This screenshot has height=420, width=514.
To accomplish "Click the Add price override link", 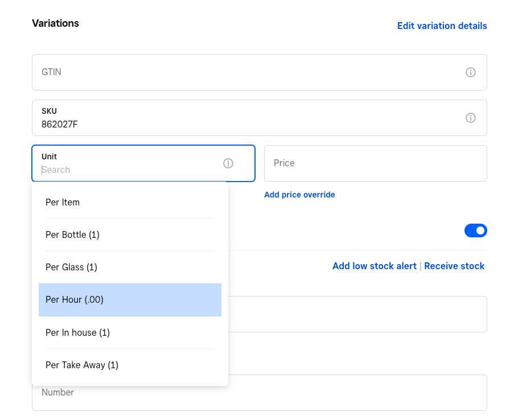I will point(299,195).
